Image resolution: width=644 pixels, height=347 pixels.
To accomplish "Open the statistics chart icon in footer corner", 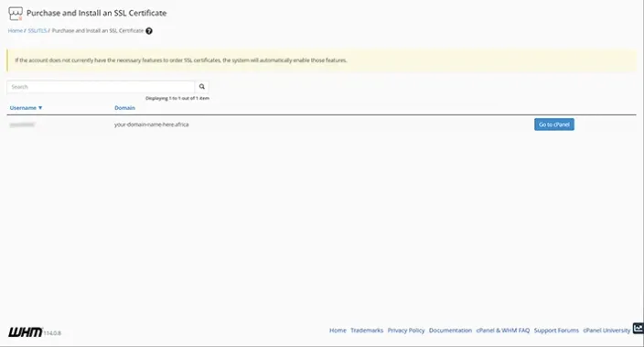I will click(x=639, y=328).
